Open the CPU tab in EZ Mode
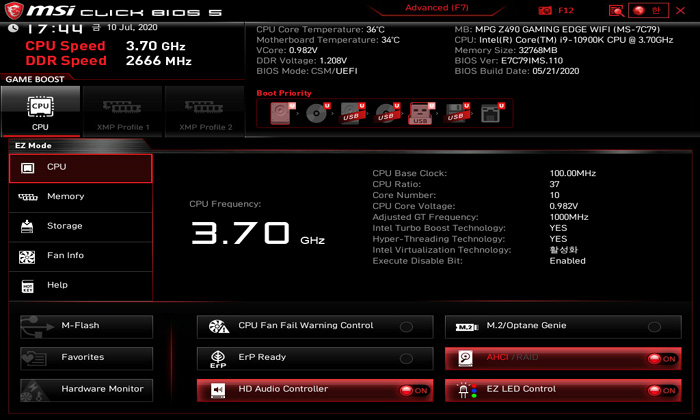 [x=80, y=168]
